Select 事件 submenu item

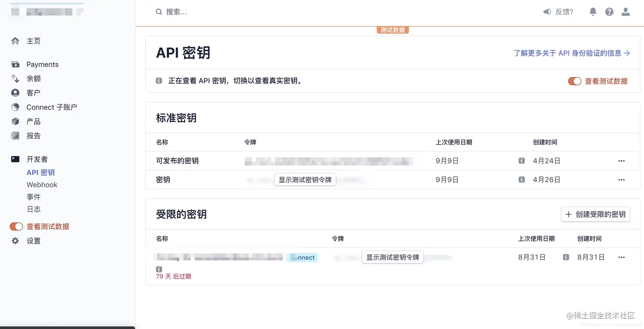(x=34, y=197)
